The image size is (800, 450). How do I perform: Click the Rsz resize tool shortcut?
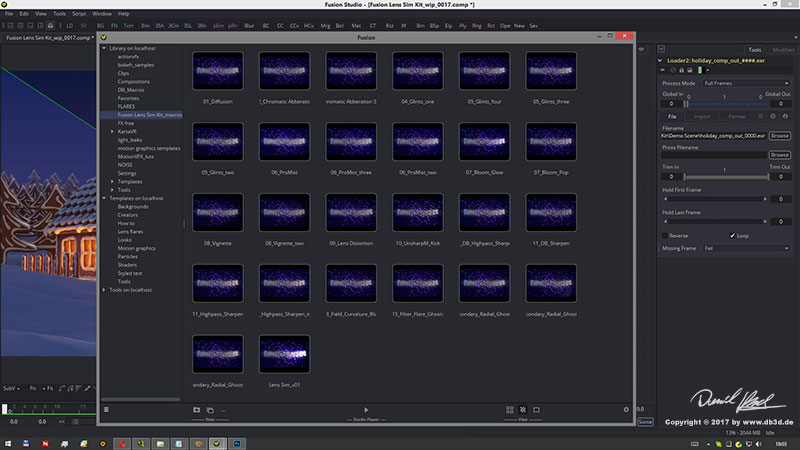coord(389,26)
